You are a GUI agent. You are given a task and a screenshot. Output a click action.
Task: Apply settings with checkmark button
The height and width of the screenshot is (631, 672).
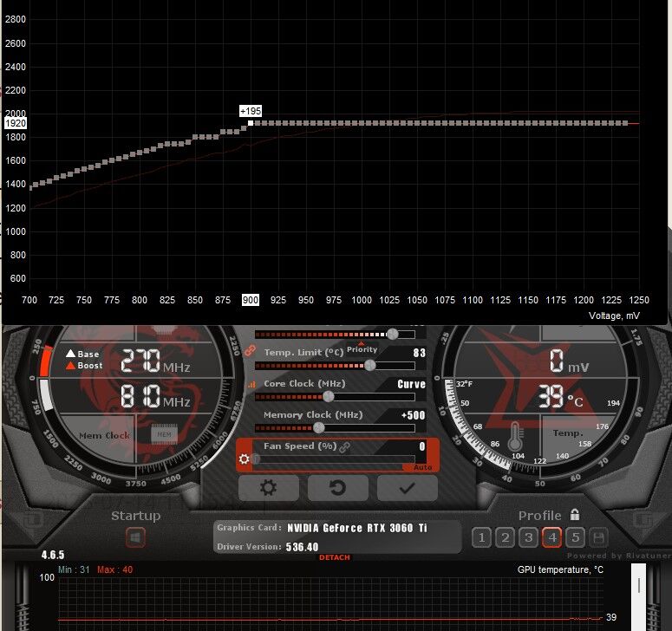[x=408, y=487]
